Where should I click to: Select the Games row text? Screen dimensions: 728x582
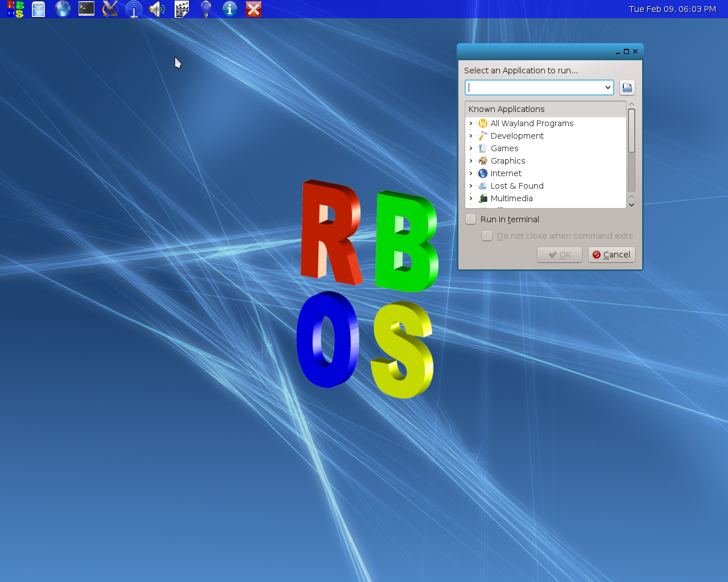[504, 148]
